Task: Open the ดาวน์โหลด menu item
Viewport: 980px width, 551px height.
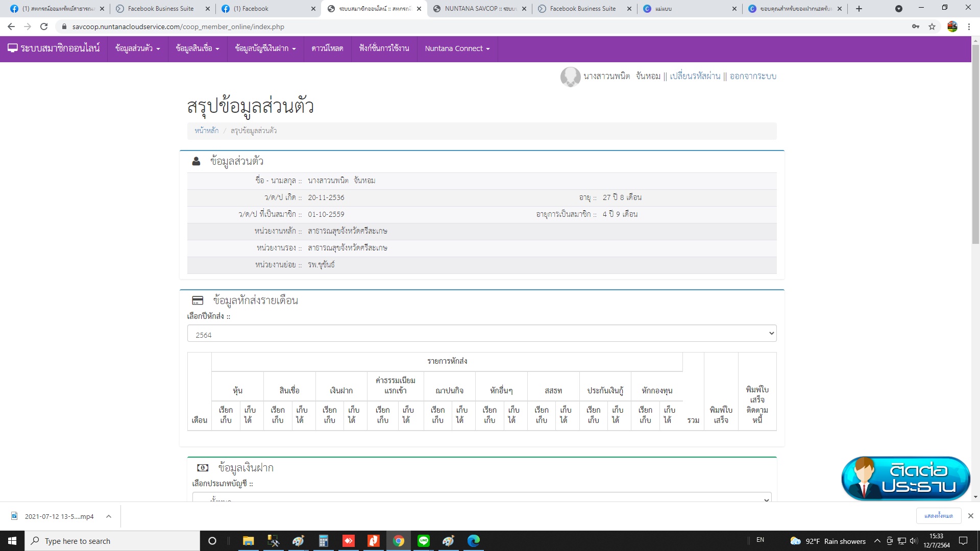Action: (327, 48)
